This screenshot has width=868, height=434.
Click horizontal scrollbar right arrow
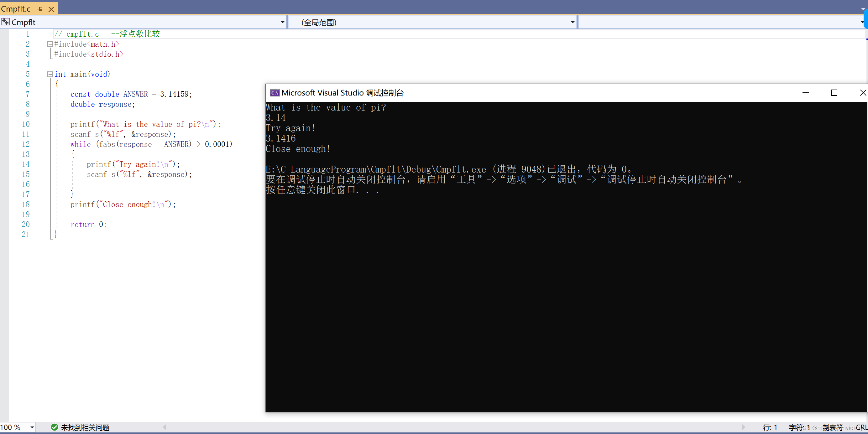(743, 427)
